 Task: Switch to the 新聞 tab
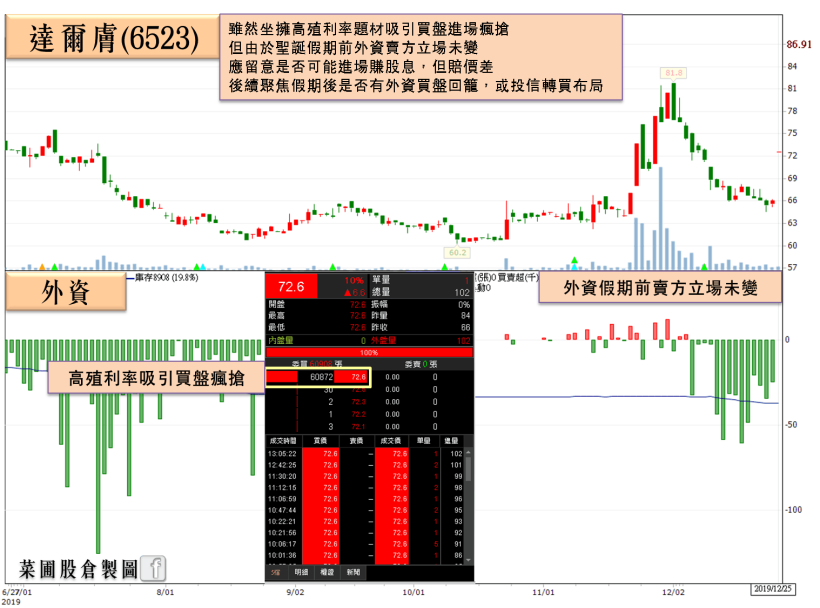pos(353,572)
